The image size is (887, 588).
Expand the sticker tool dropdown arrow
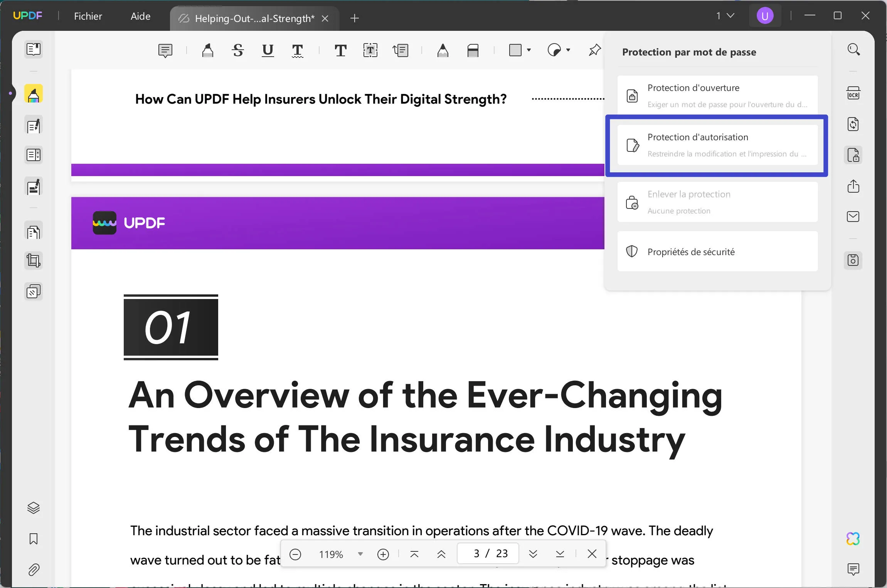pos(568,50)
